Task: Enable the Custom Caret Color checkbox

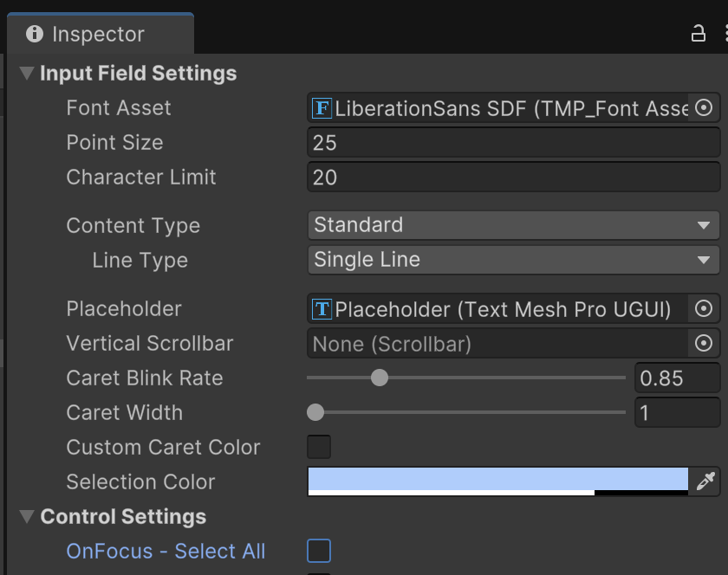Action: (x=319, y=447)
